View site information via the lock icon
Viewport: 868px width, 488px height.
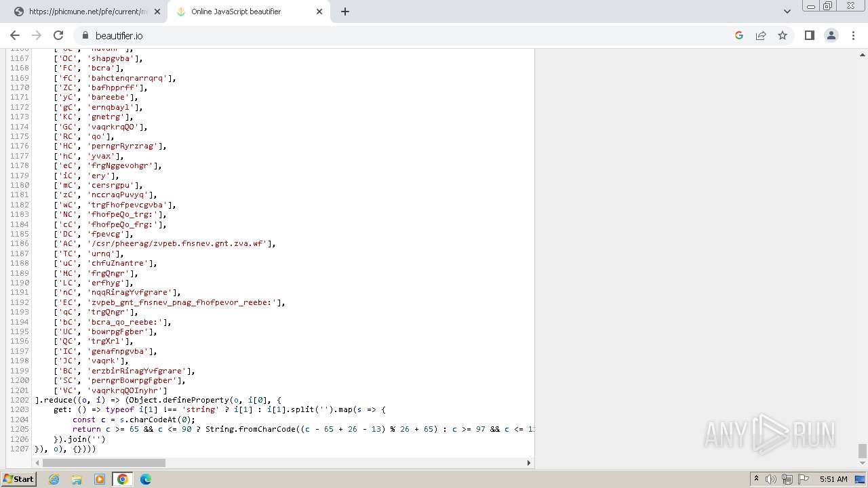click(x=85, y=35)
